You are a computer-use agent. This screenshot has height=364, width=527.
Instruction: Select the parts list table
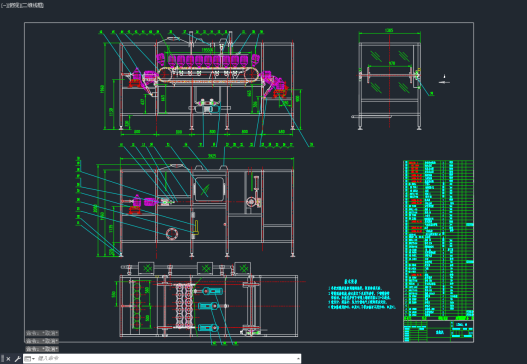coord(438,240)
